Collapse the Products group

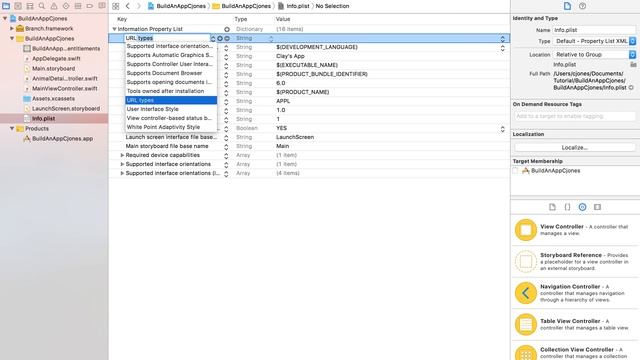click(12, 129)
